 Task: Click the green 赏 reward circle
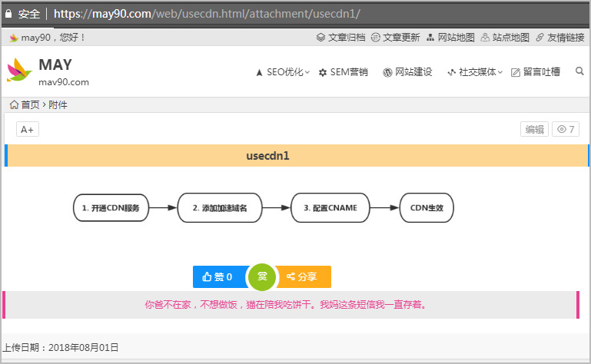pos(262,276)
